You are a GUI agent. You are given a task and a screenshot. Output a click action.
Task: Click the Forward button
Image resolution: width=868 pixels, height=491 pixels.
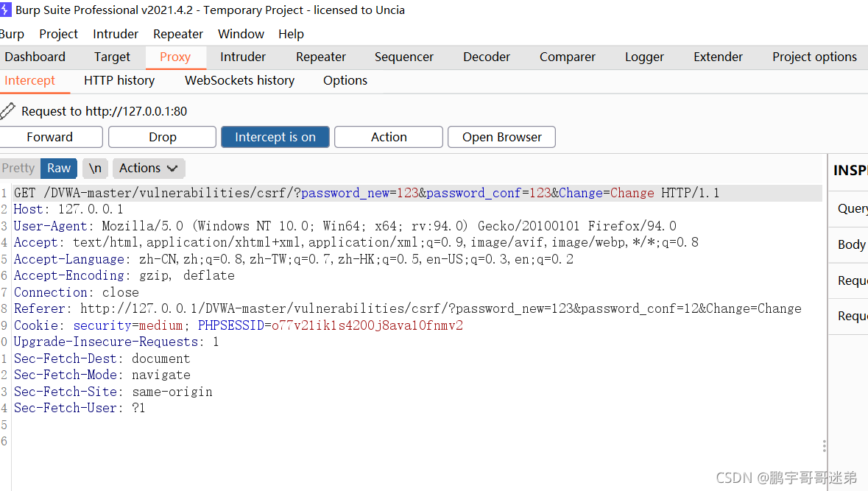click(x=50, y=137)
